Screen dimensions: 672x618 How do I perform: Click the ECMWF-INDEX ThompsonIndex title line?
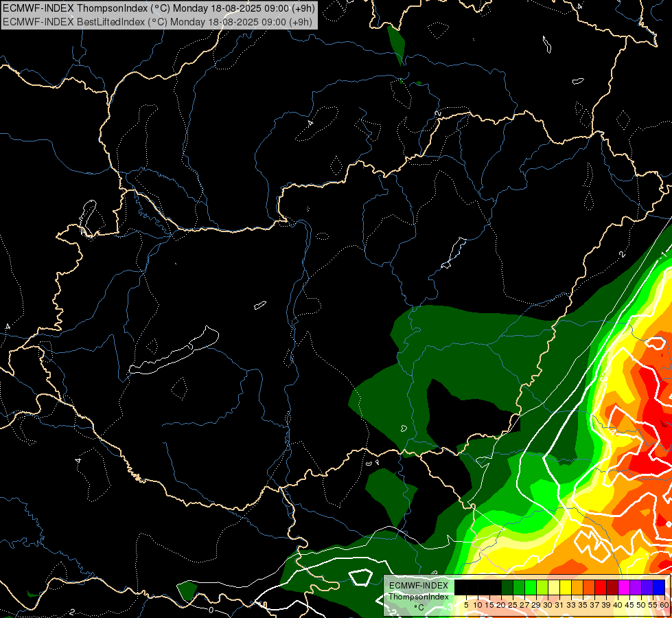click(x=159, y=8)
